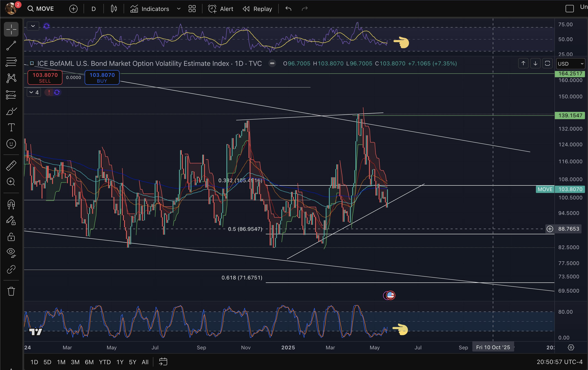Start bar Replay mode

pyautogui.click(x=257, y=9)
